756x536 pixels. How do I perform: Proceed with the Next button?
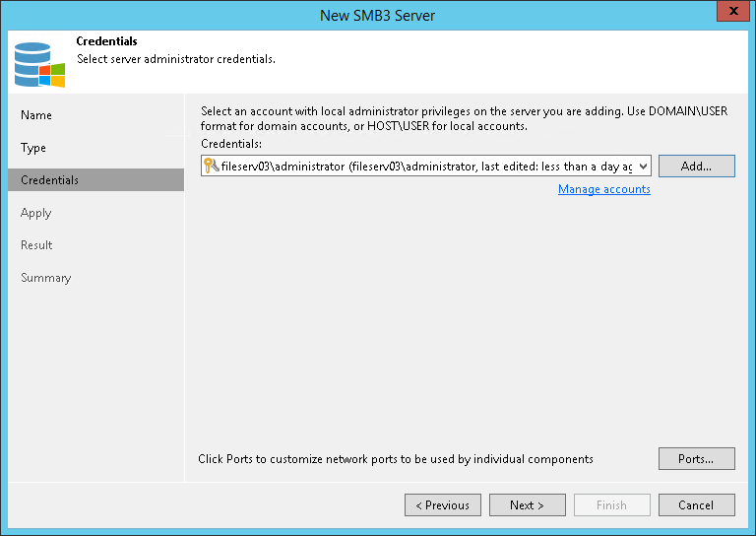click(528, 505)
